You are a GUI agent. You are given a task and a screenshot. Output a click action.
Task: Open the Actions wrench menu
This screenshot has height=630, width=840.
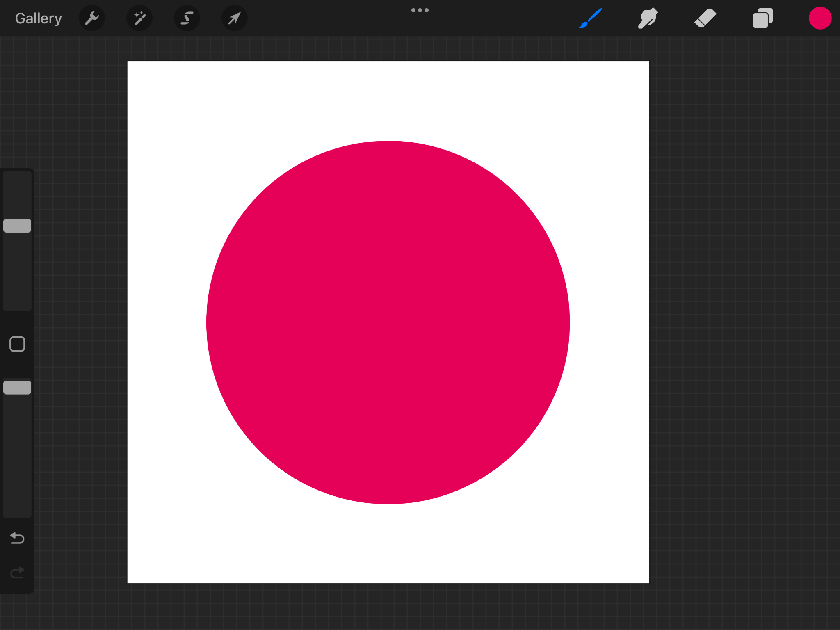pyautogui.click(x=92, y=18)
